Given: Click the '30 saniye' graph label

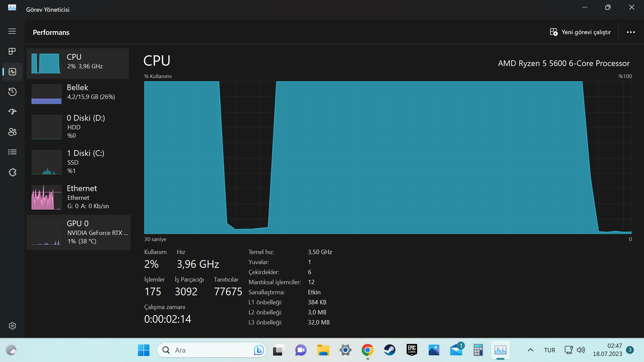Looking at the screenshot, I should [155, 239].
